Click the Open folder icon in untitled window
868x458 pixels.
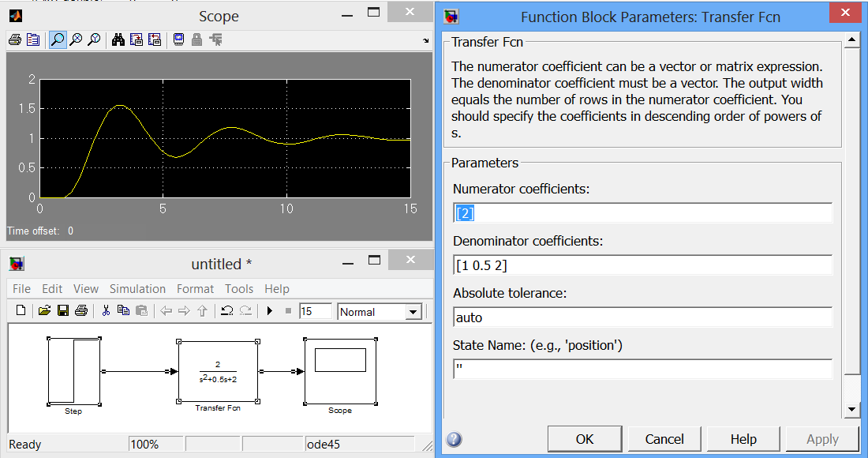click(x=44, y=310)
